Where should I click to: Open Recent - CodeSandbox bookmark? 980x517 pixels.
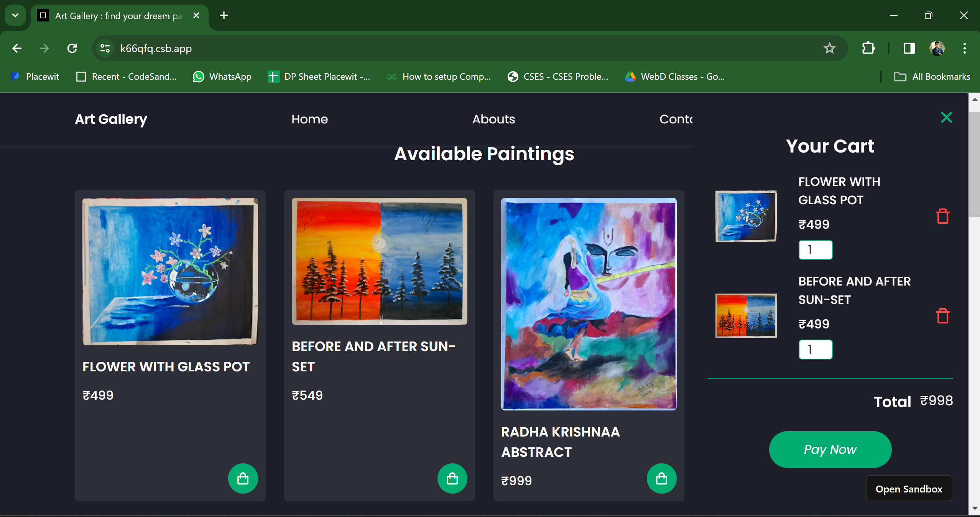coord(127,77)
